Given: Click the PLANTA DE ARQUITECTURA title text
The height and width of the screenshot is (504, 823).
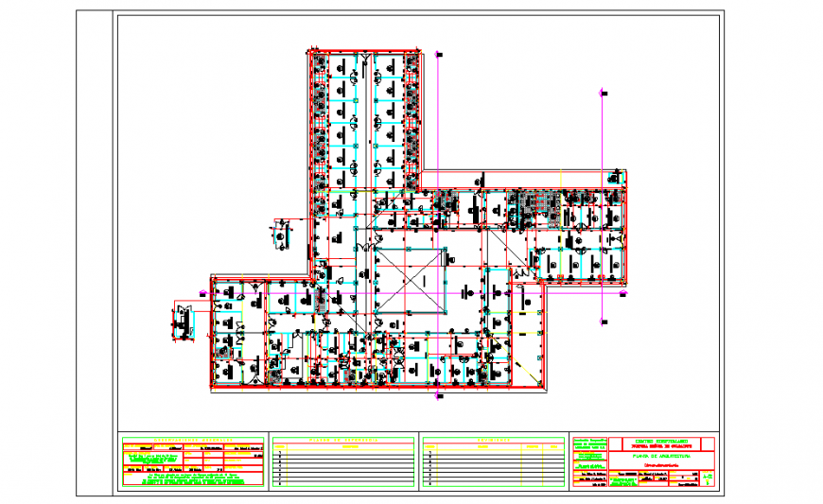Looking at the screenshot, I should point(661,457).
